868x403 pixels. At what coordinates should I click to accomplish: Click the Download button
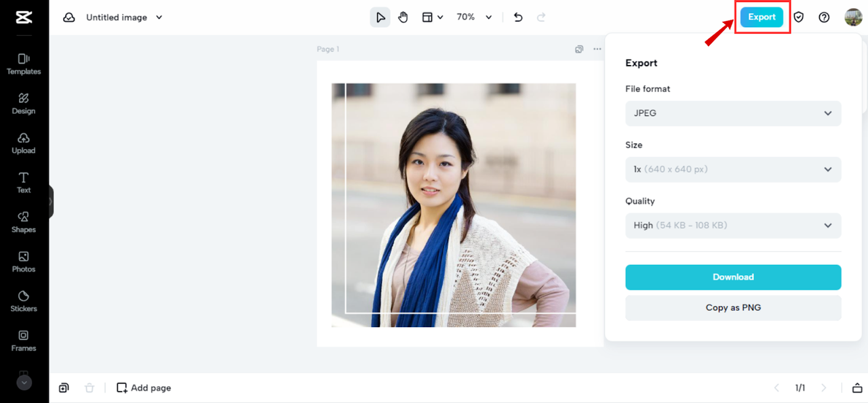click(733, 277)
